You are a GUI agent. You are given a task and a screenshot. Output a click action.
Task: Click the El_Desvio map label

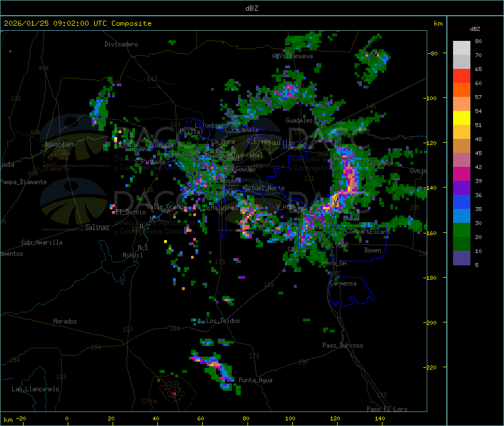point(131,212)
